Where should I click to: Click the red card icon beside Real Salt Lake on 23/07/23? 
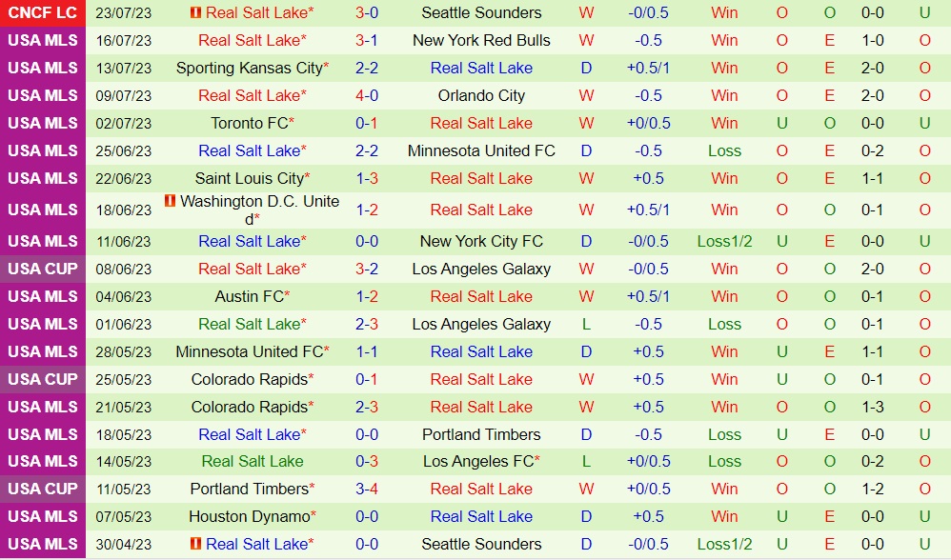[x=195, y=13]
